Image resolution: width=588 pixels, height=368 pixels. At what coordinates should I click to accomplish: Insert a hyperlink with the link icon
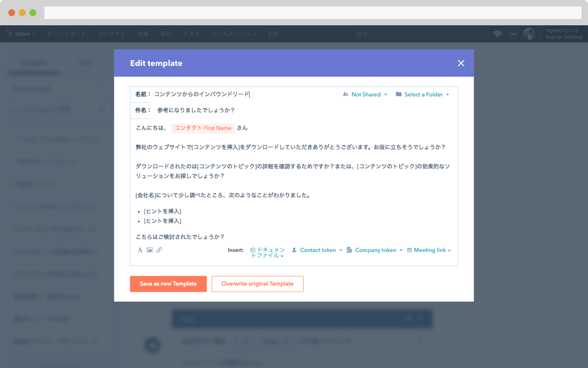tap(160, 250)
